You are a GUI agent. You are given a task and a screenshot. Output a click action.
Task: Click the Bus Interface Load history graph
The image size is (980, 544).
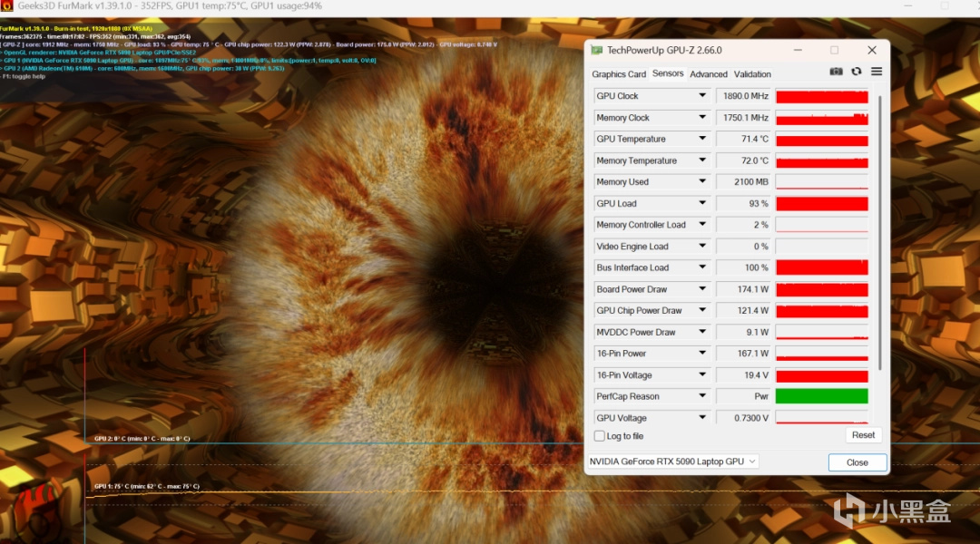pos(822,267)
